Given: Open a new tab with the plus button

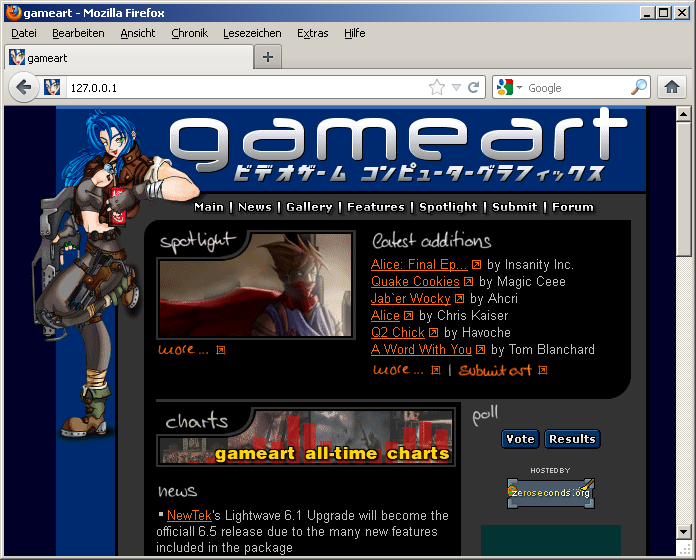Looking at the screenshot, I should 268,57.
